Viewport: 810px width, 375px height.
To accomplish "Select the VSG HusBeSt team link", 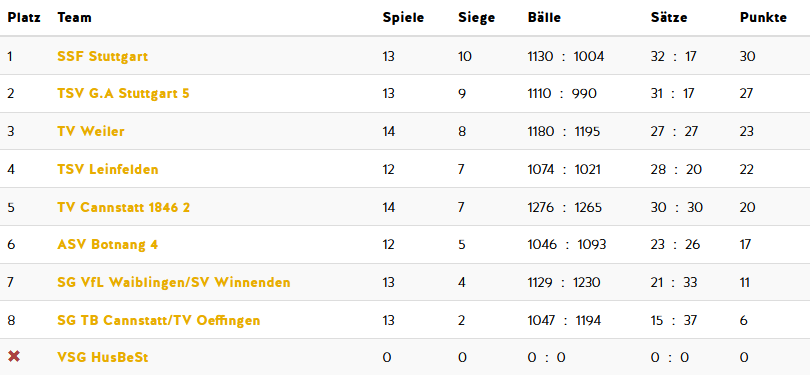I will (103, 357).
